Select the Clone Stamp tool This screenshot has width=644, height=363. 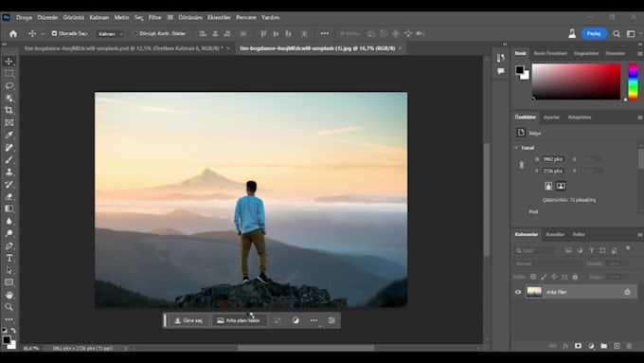coord(9,172)
